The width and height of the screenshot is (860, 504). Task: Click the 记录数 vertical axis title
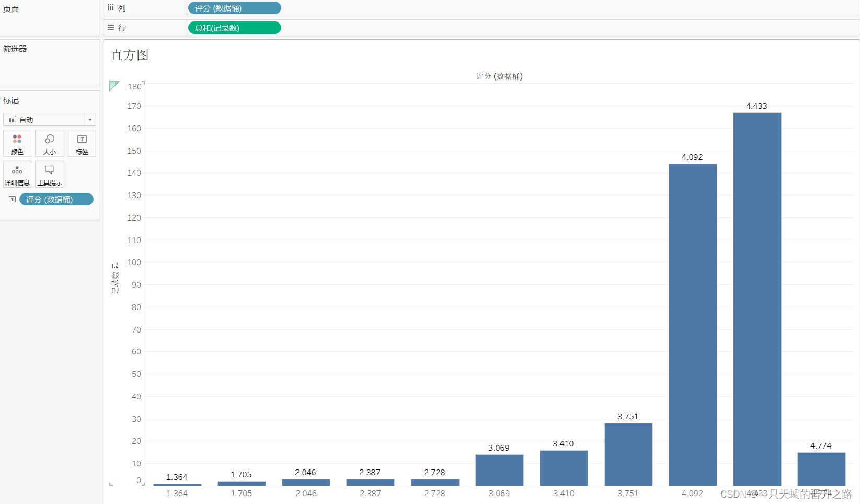115,283
